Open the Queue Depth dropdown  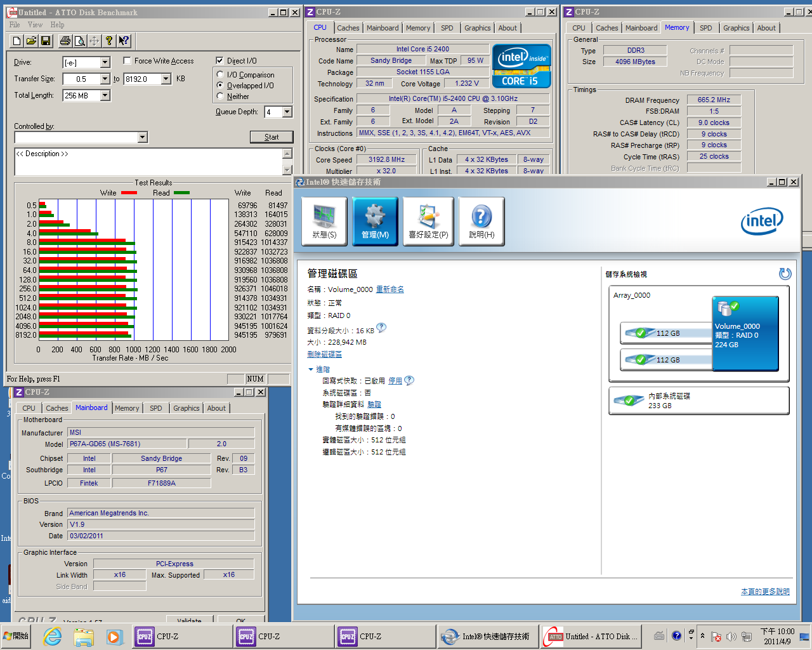(x=287, y=112)
